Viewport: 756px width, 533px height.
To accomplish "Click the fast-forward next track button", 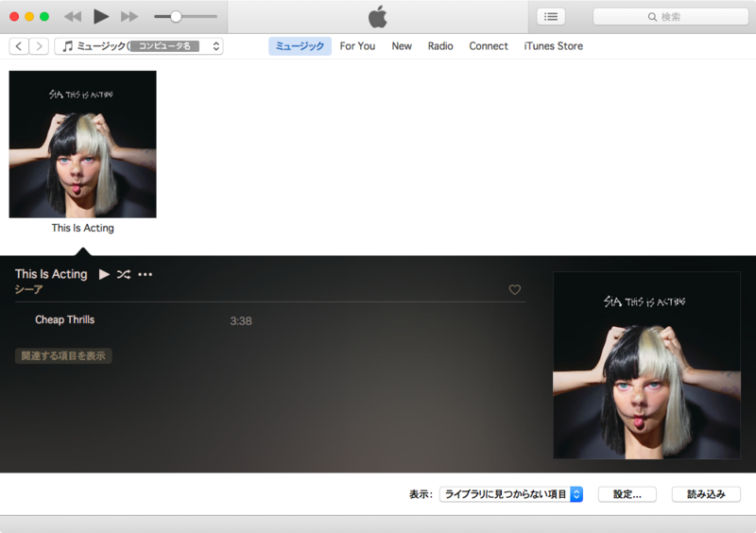I will point(129,17).
